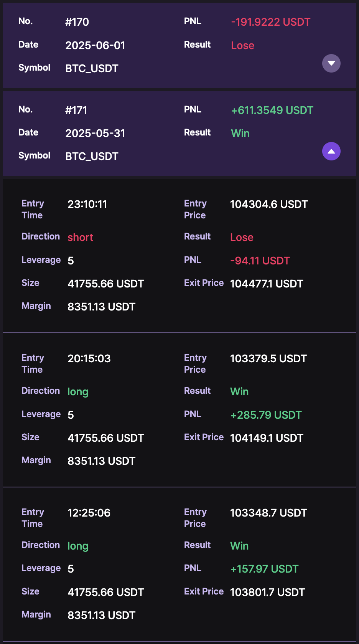Click entry time 23:10:11
The width and height of the screenshot is (359, 644).
click(87, 204)
